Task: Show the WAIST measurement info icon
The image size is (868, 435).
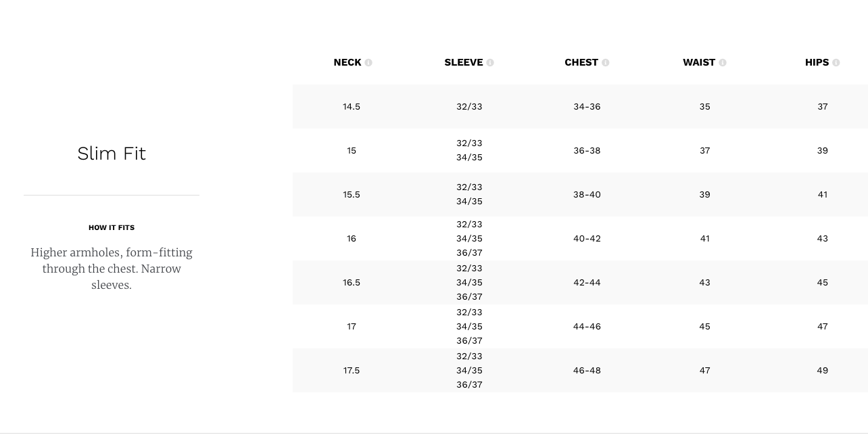Action: (723, 63)
